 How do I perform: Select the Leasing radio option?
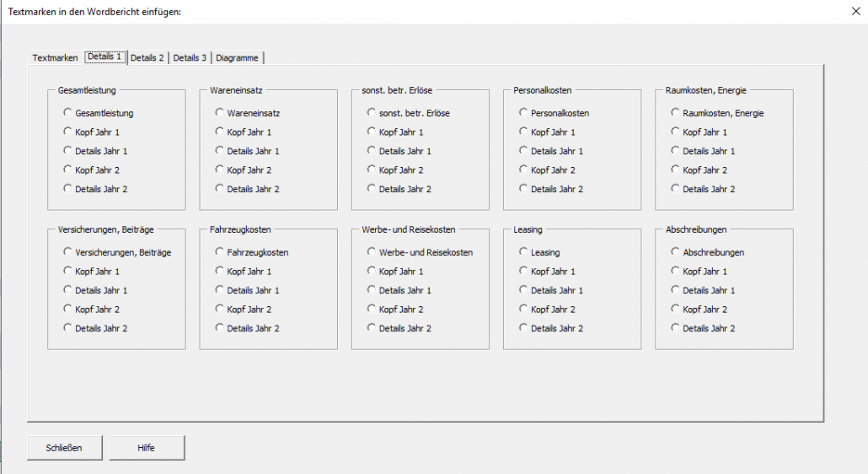539,252
